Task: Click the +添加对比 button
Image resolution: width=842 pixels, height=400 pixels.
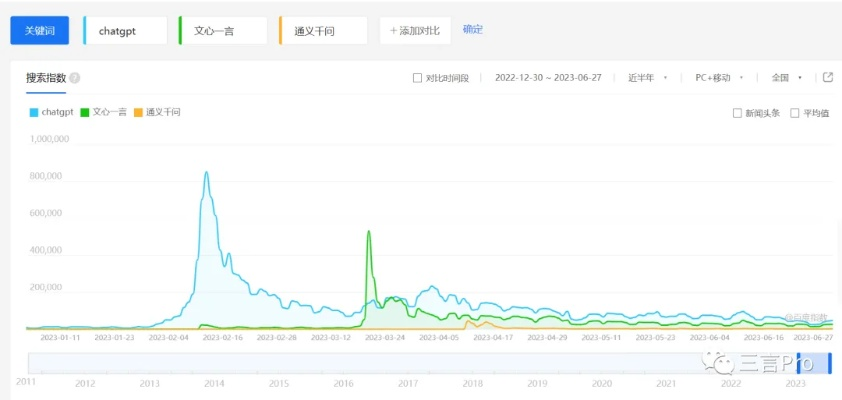Action: point(415,31)
